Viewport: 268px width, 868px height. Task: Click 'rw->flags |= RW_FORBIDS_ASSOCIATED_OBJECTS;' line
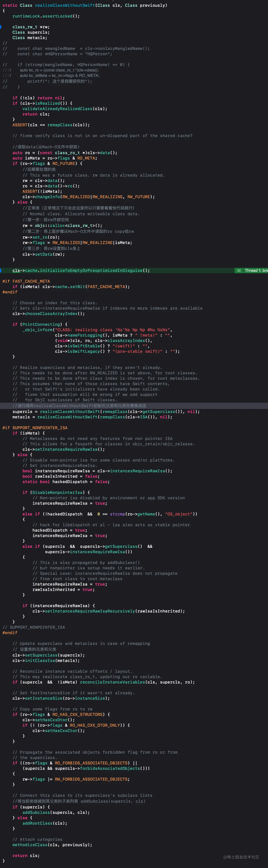pos(76,779)
